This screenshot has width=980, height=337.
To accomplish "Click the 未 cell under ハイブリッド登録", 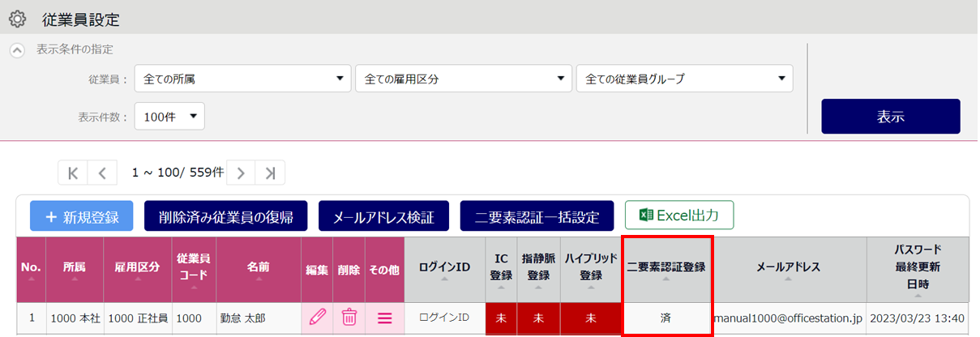I will (x=590, y=318).
